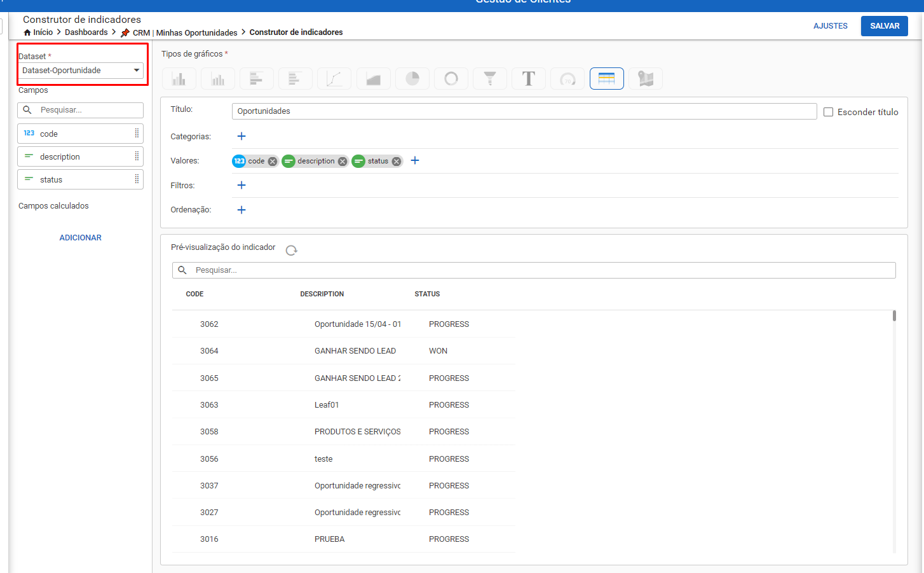
Task: Click the WON status cell
Action: click(x=438, y=351)
